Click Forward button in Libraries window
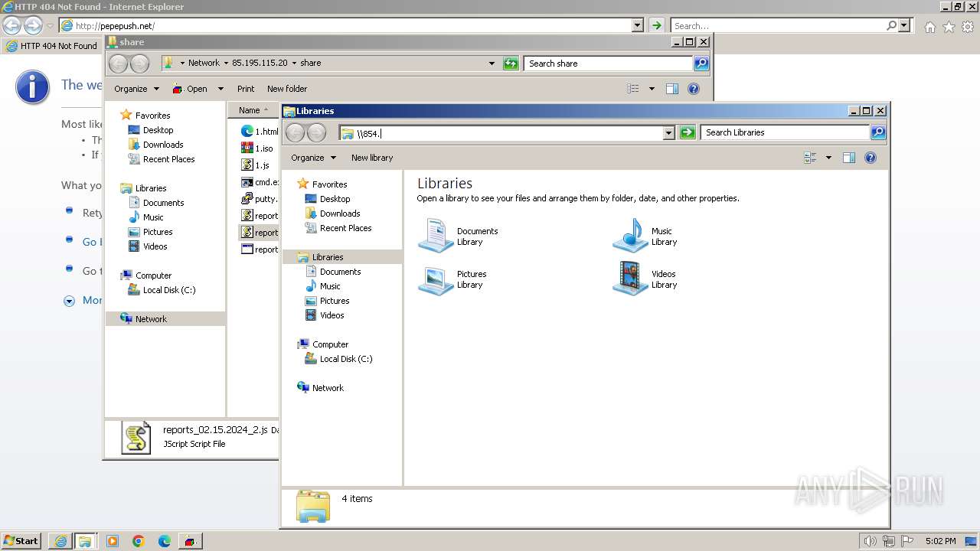The width and height of the screenshot is (980, 551). point(316,132)
